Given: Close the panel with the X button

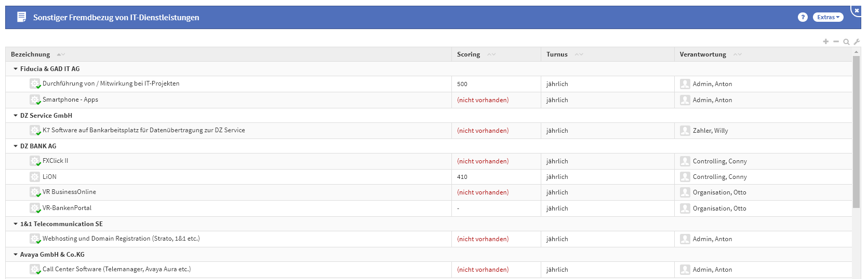Looking at the screenshot, I should 857,10.
